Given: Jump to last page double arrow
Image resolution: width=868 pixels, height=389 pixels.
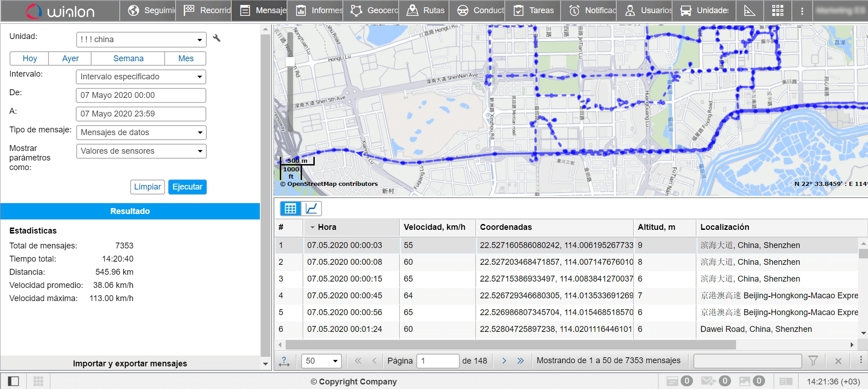Looking at the screenshot, I should (520, 361).
